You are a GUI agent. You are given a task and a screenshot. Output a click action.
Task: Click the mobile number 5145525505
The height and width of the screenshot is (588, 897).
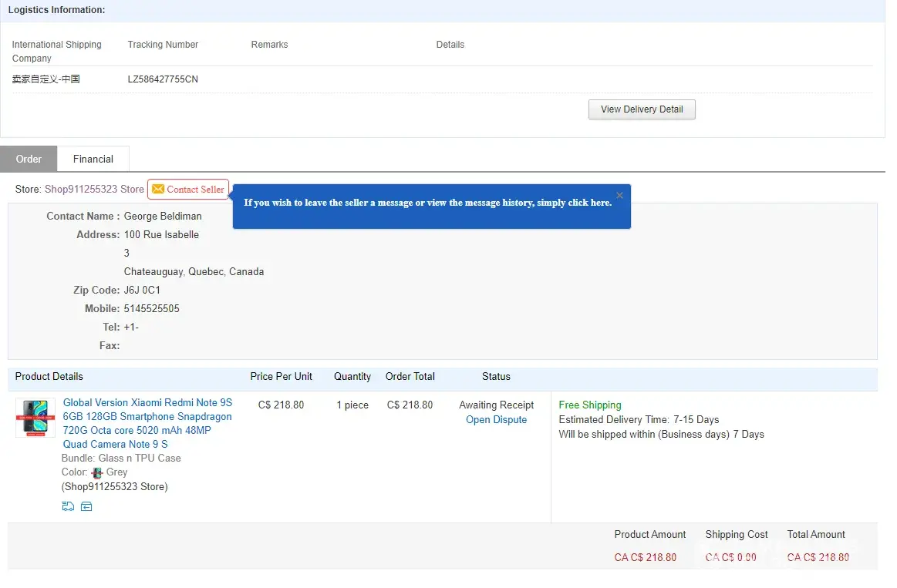click(x=152, y=309)
